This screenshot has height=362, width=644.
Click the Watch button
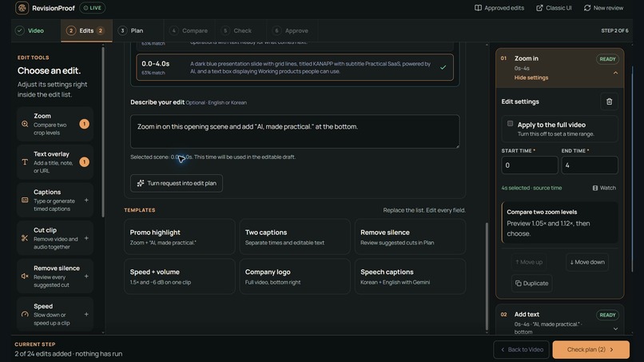[x=604, y=188]
